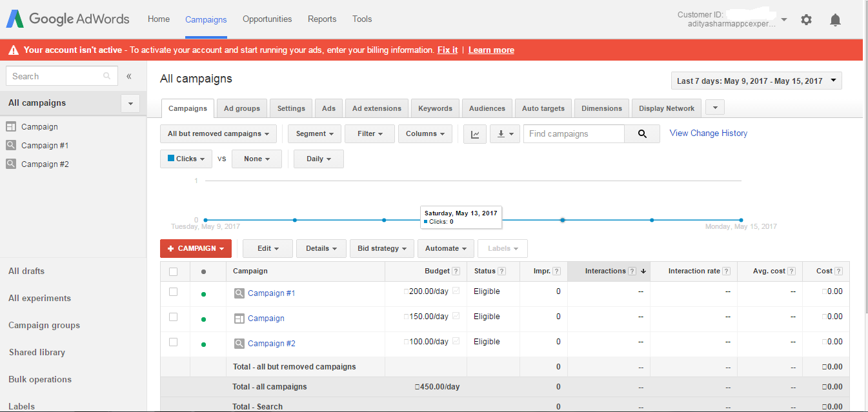Click the red + CAMPAIGN button
868x412 pixels.
click(x=196, y=249)
